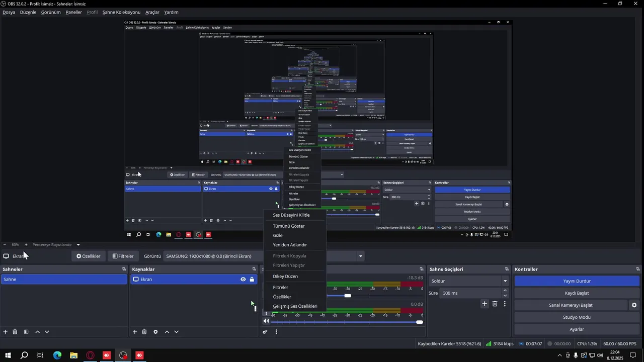Undock the Kaynaklar panel

(x=254, y=269)
